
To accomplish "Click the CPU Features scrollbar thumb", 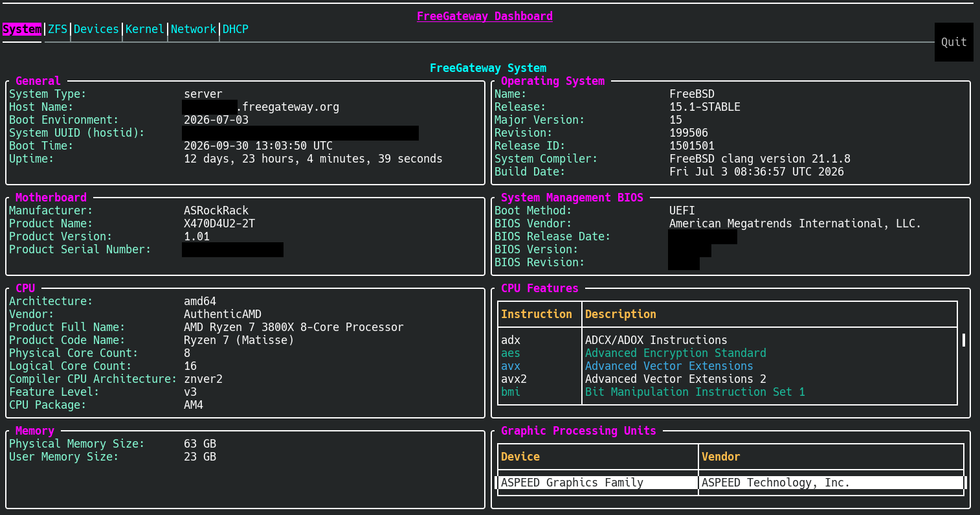I will pyautogui.click(x=964, y=340).
